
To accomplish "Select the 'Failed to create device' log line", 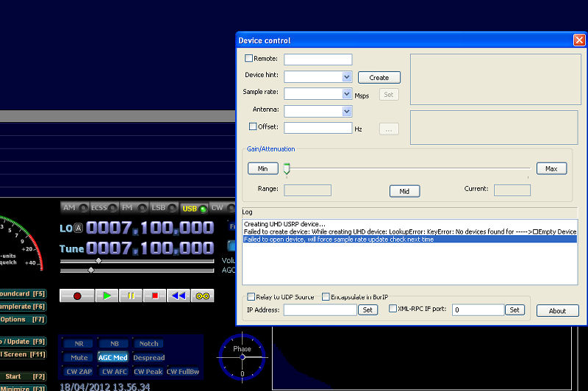I will [410, 232].
